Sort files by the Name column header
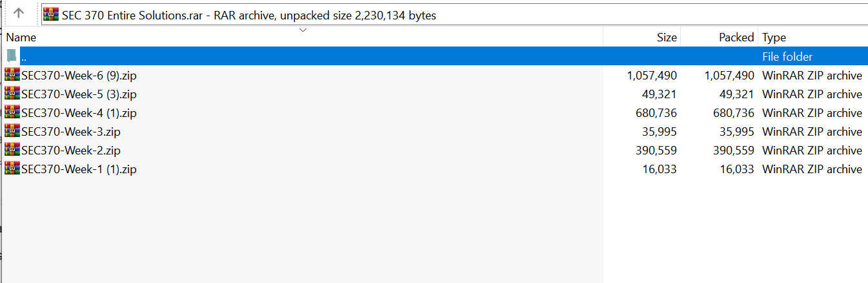 pyautogui.click(x=21, y=37)
